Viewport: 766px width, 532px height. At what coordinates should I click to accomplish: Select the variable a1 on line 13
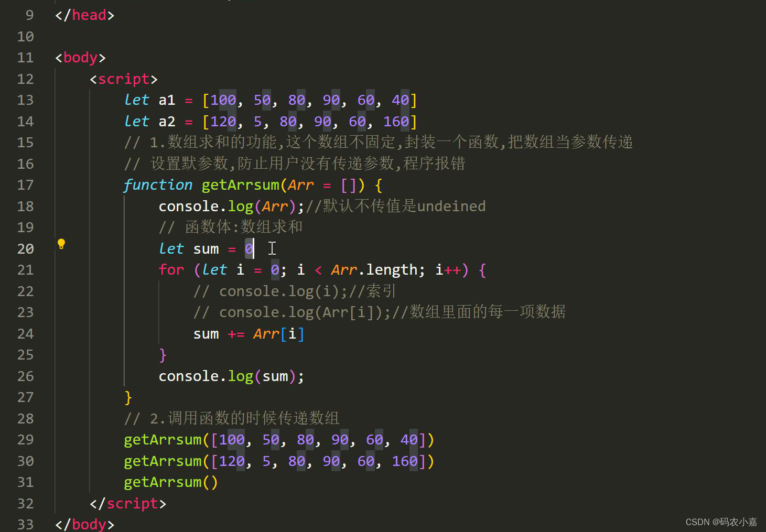[166, 100]
